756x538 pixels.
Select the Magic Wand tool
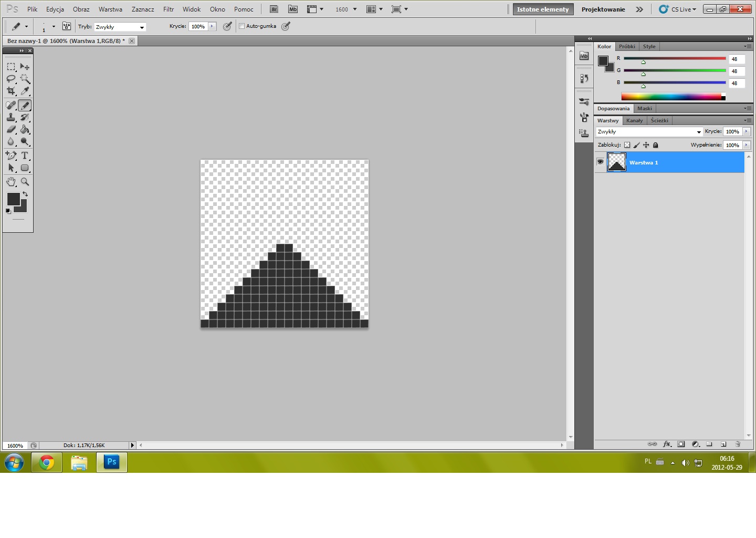[x=25, y=79]
